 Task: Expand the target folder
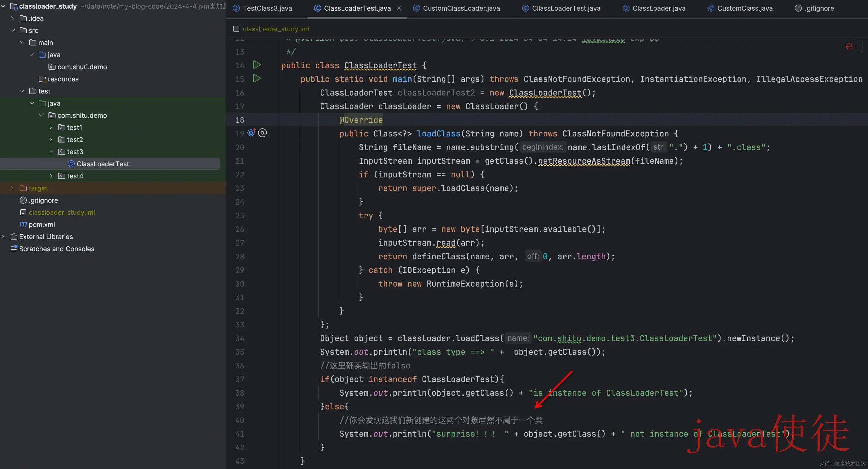coord(13,188)
